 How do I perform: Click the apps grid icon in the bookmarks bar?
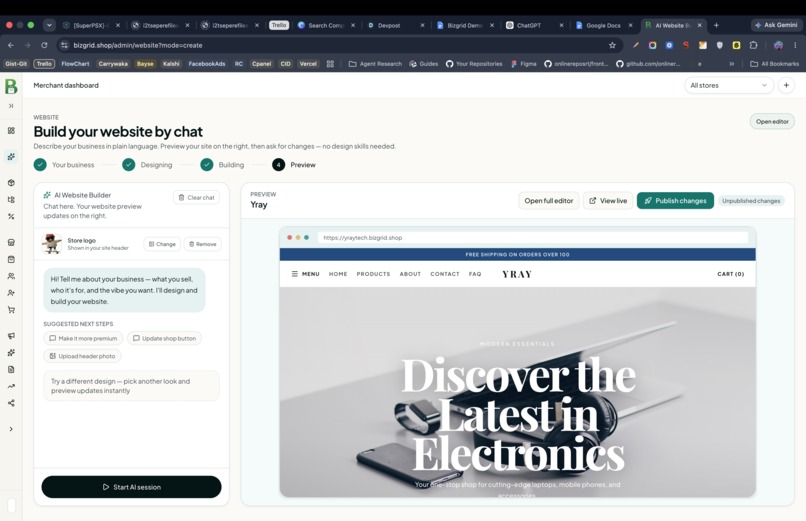330,64
